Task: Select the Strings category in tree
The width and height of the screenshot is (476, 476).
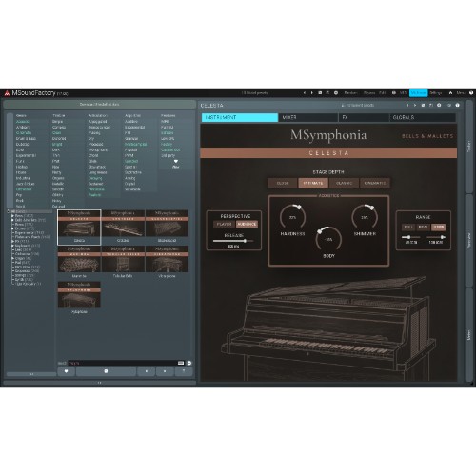Action: pos(24,275)
